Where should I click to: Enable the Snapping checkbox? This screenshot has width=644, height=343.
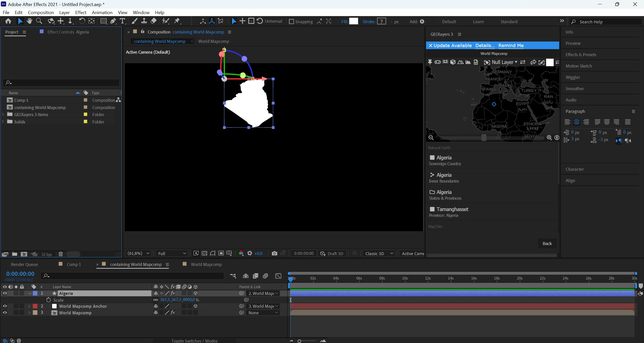[x=291, y=22]
